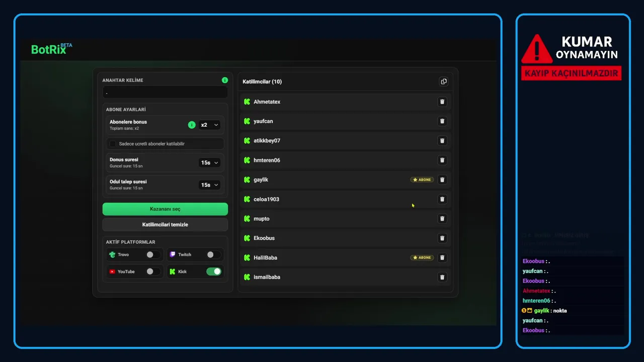Click the BotRix BETA logo
Image resolution: width=644 pixels, height=362 pixels.
pyautogui.click(x=51, y=49)
